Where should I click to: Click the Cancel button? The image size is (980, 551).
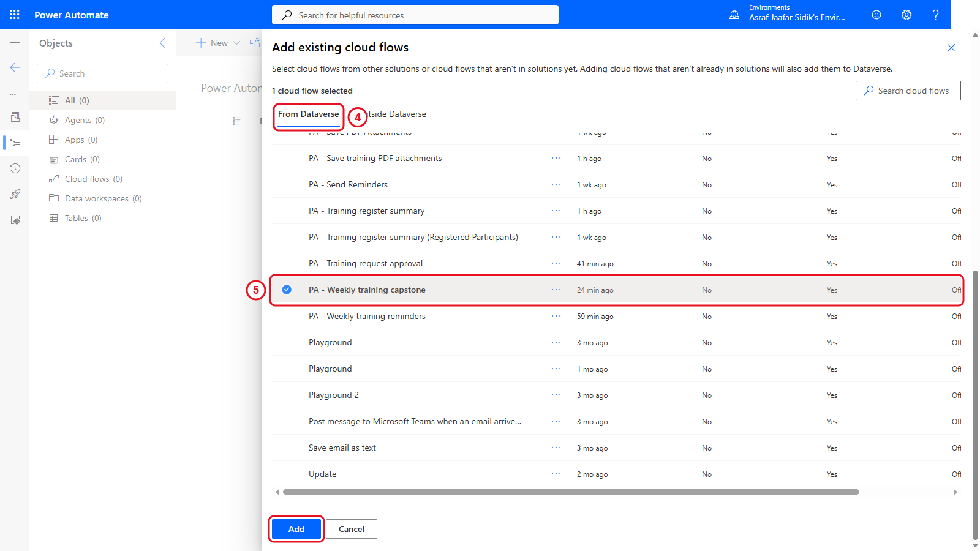[x=352, y=529]
